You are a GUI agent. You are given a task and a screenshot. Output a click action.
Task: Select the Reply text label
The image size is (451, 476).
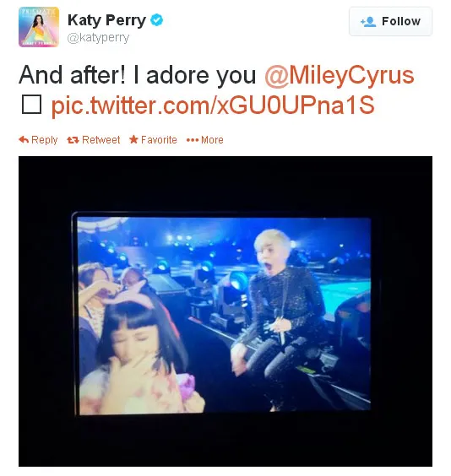click(x=45, y=140)
